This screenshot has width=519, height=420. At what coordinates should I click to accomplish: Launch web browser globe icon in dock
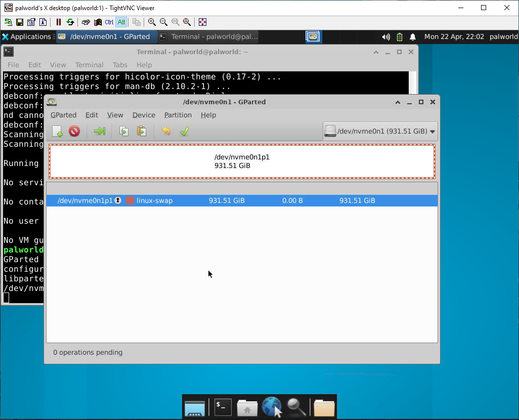click(x=272, y=407)
